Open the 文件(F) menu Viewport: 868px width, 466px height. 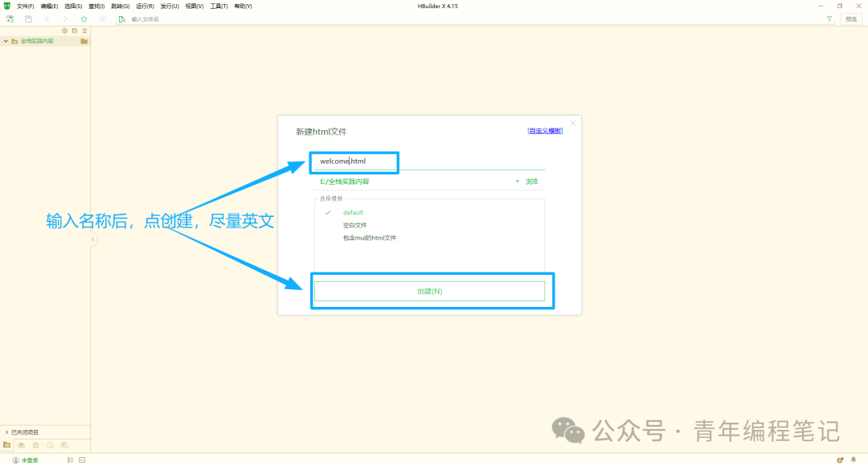pos(25,6)
